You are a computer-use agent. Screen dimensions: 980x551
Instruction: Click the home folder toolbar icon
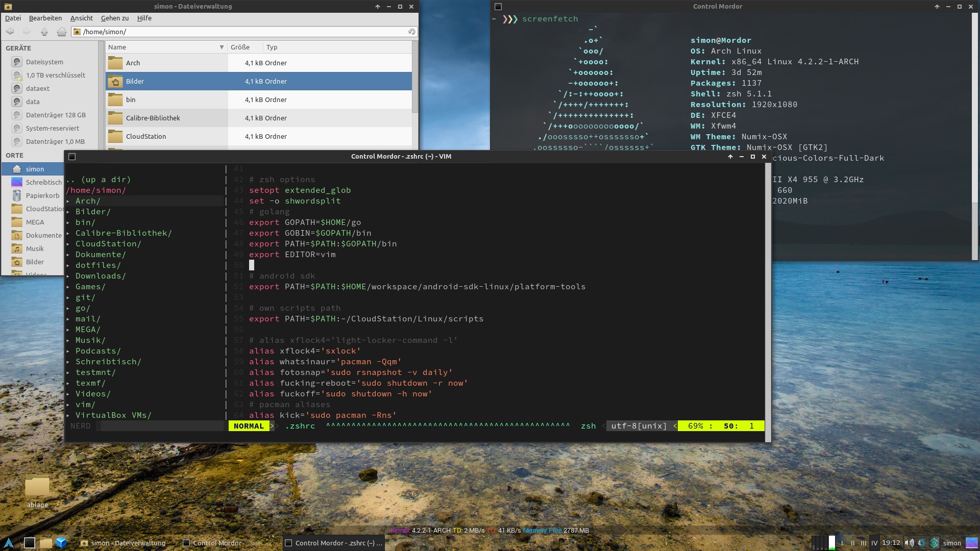tap(61, 32)
